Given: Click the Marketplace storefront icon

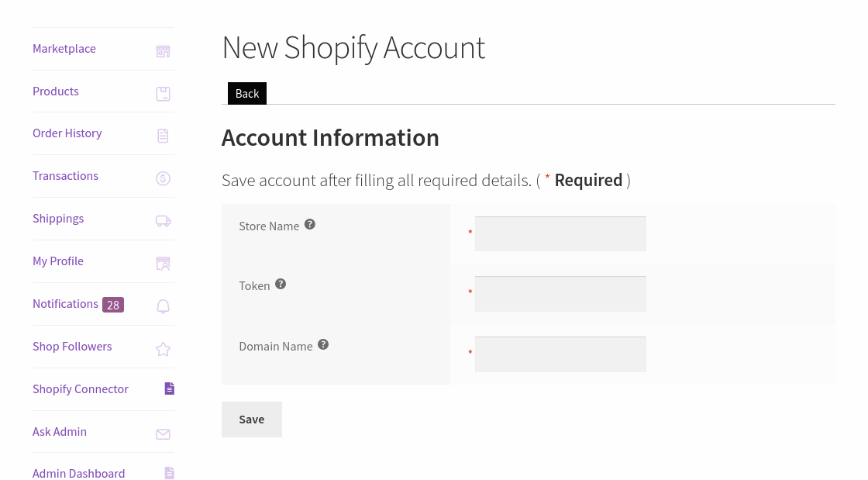Looking at the screenshot, I should coord(163,50).
